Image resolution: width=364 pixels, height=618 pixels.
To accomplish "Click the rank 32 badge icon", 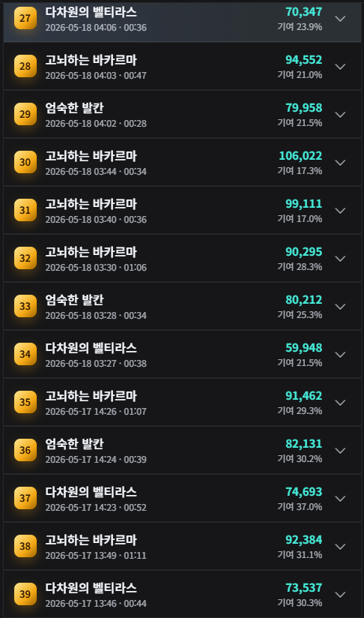I will [x=25, y=258].
